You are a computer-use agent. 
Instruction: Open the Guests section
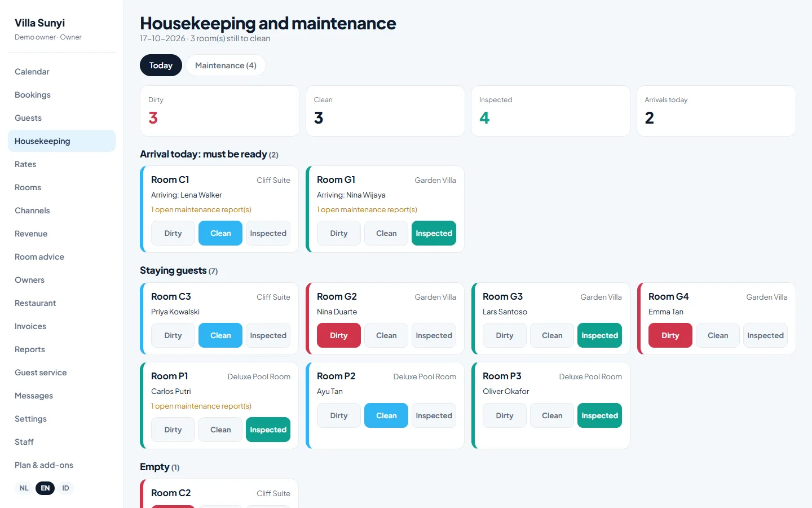tap(61, 118)
